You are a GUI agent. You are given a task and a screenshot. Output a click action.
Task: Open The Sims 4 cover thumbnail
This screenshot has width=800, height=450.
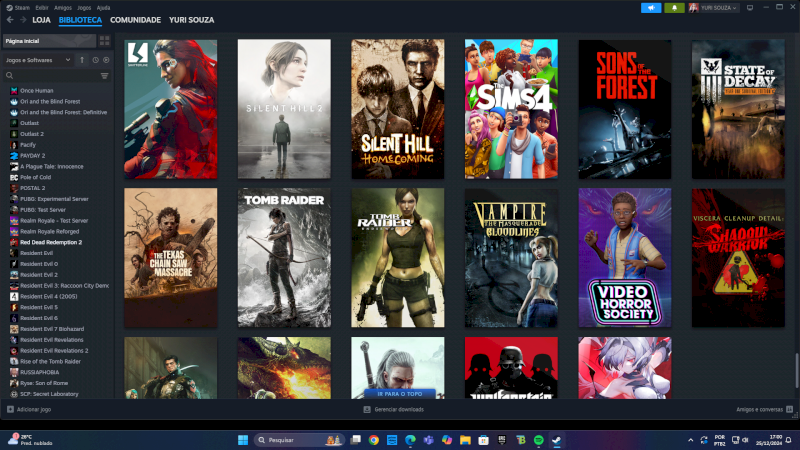pyautogui.click(x=511, y=109)
